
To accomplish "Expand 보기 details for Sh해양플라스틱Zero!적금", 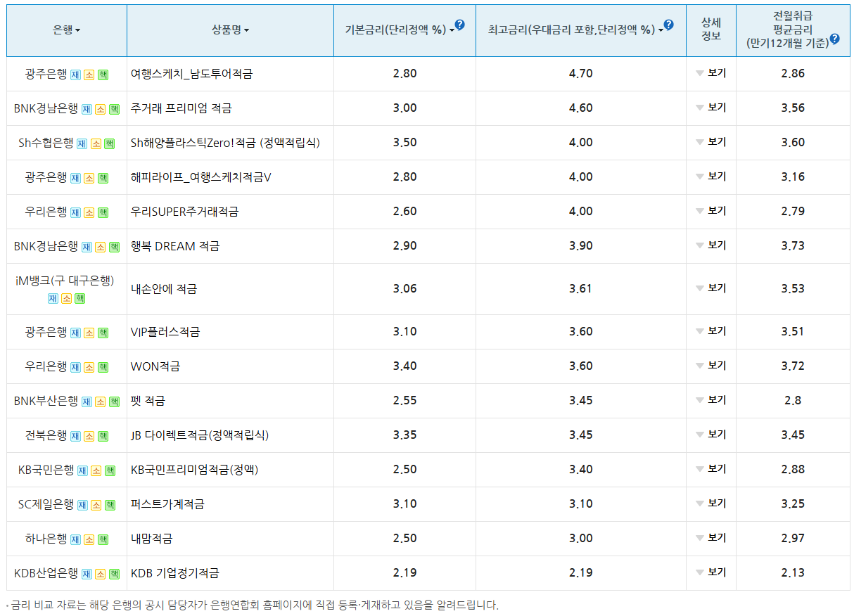I will click(711, 142).
